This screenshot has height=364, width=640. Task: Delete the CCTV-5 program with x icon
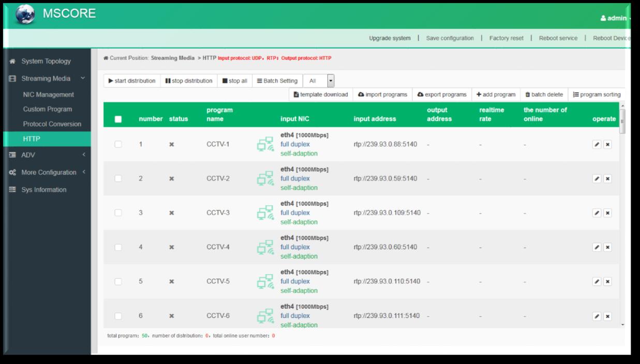coord(607,282)
